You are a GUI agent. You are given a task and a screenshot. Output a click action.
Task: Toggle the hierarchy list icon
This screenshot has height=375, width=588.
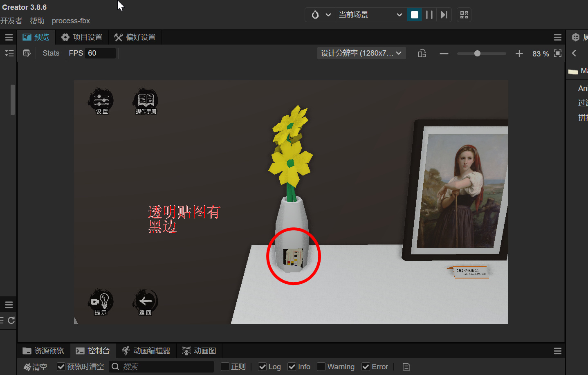pos(9,53)
